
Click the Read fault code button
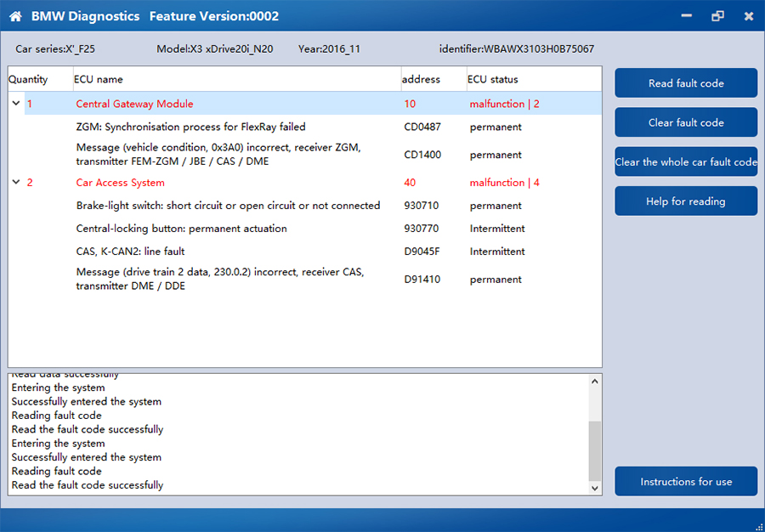pos(686,83)
